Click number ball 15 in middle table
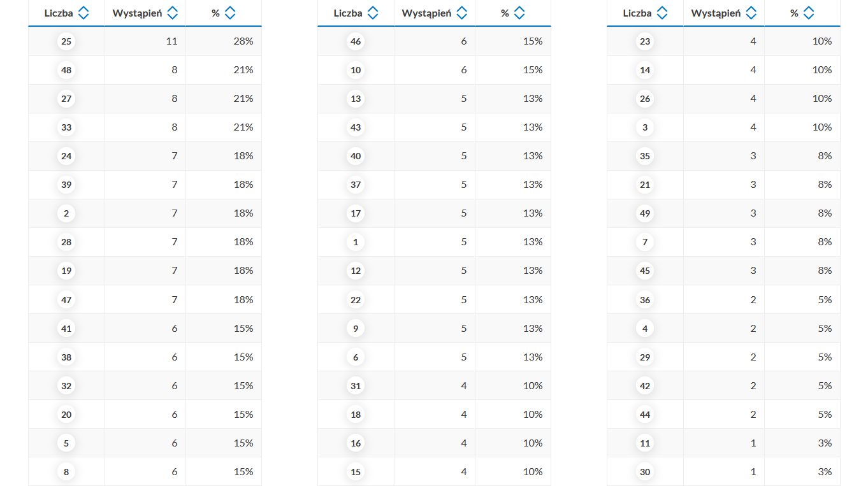This screenshot has width=868, height=486. coord(356,472)
